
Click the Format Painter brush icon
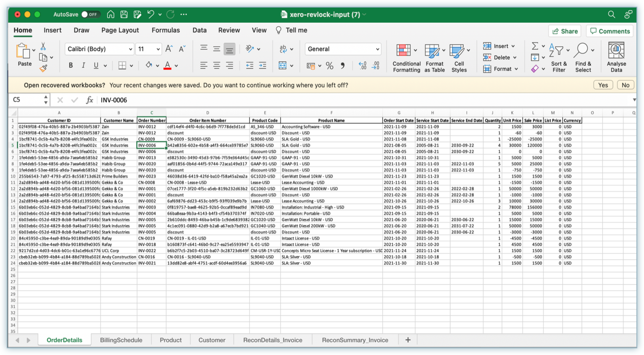tap(43, 68)
